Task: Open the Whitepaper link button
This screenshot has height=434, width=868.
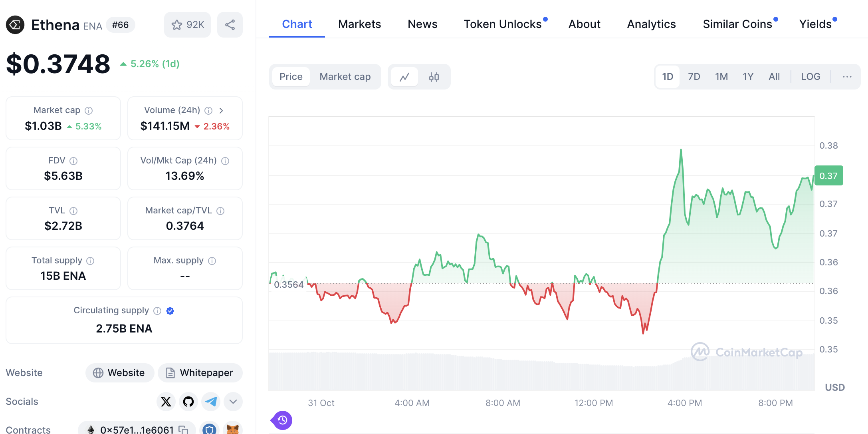Action: pyautogui.click(x=200, y=373)
